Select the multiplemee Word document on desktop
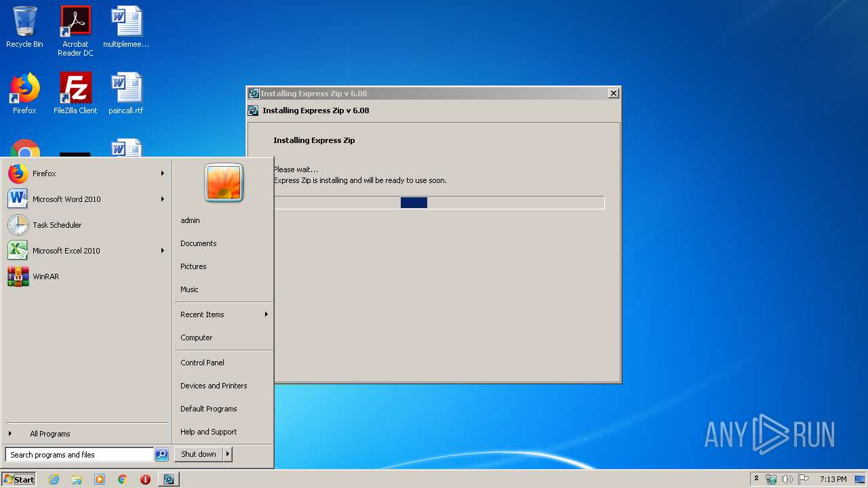The width and height of the screenshot is (868, 488). point(126,27)
